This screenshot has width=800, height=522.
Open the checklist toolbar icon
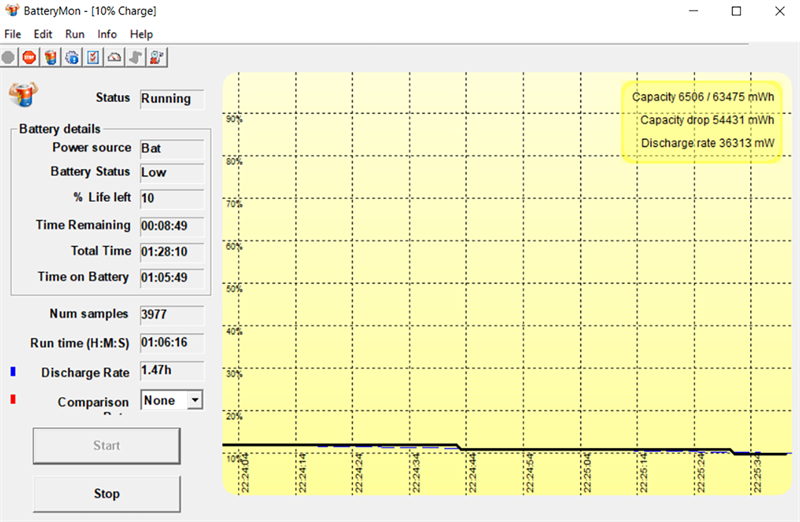pyautogui.click(x=93, y=58)
